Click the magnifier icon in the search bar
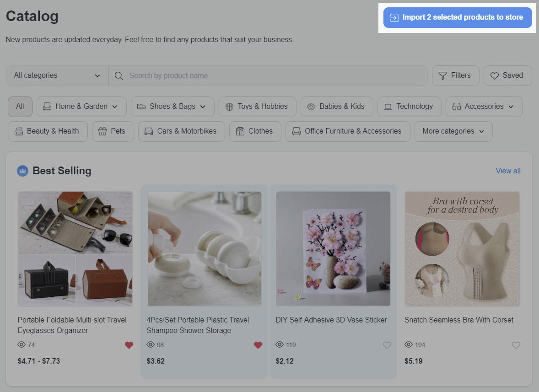Image resolution: width=539 pixels, height=392 pixels. pos(119,76)
